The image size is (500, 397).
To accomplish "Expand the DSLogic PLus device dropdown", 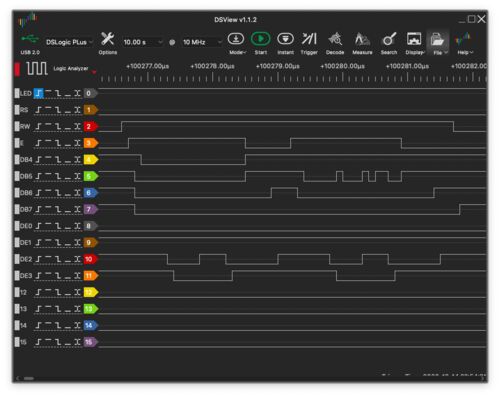I will pos(69,42).
